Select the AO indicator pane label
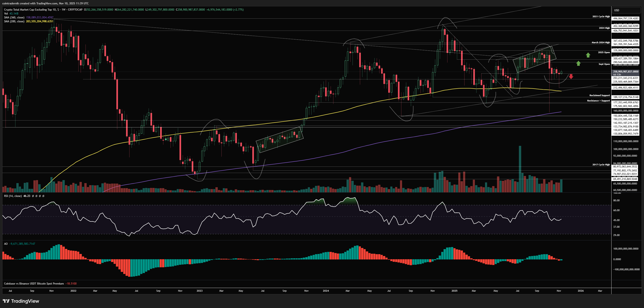644x308 pixels. point(6,244)
